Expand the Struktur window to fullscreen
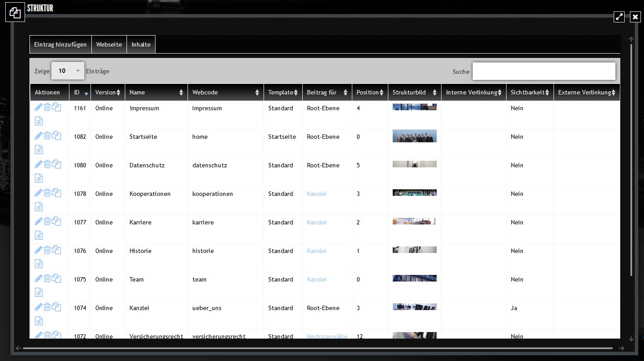Viewport: 644px width, 361px height. (x=619, y=17)
